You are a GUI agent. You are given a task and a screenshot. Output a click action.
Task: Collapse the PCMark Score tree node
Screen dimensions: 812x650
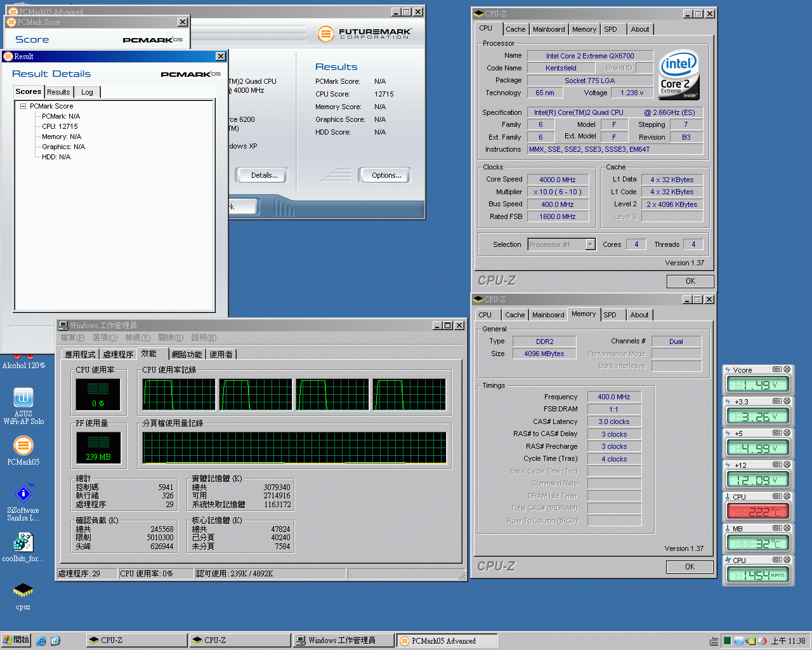click(23, 106)
